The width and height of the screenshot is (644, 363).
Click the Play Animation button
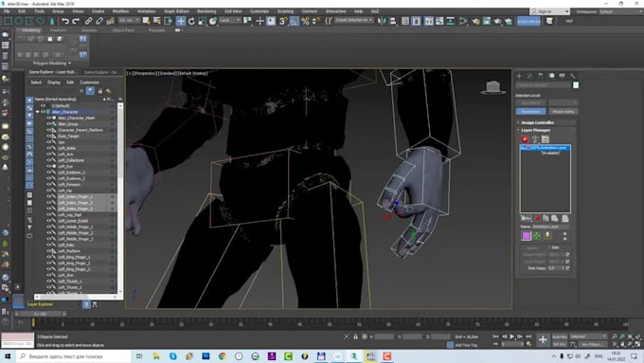(x=512, y=336)
